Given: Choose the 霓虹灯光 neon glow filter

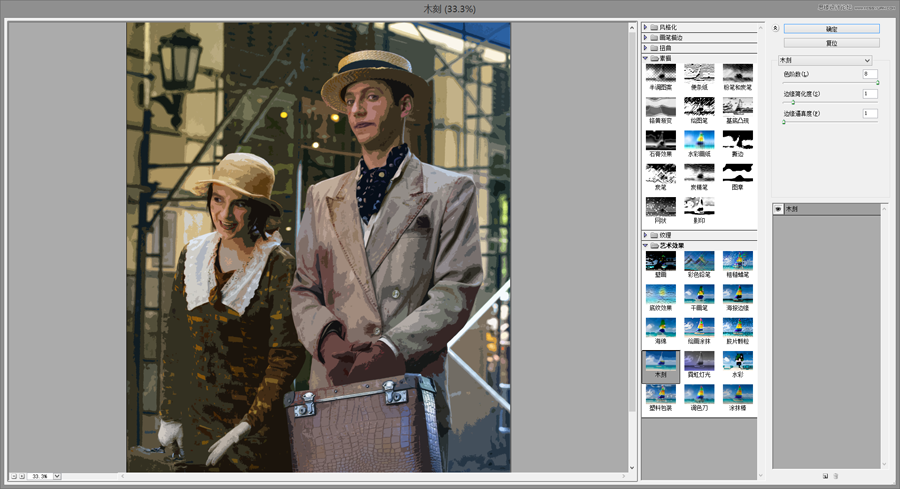Looking at the screenshot, I should coord(699,362).
